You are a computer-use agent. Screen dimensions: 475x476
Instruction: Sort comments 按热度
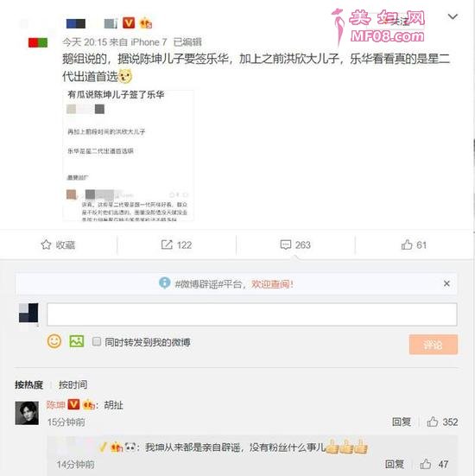coord(28,385)
